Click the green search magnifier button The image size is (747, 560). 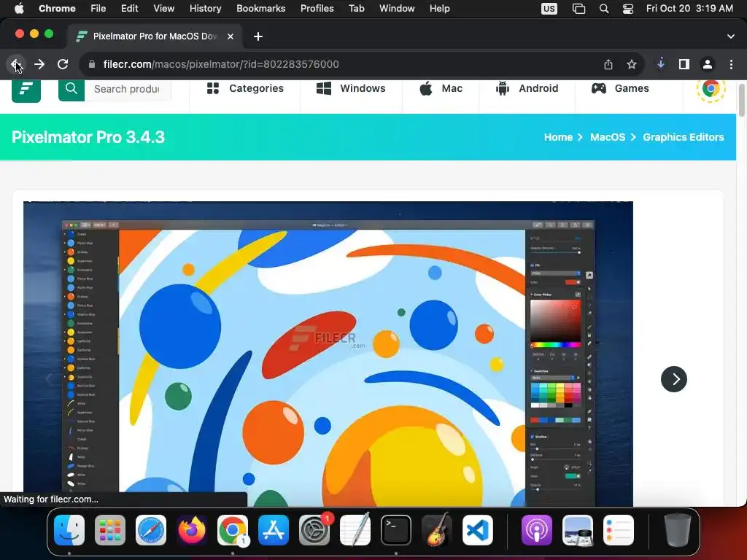coord(71,90)
